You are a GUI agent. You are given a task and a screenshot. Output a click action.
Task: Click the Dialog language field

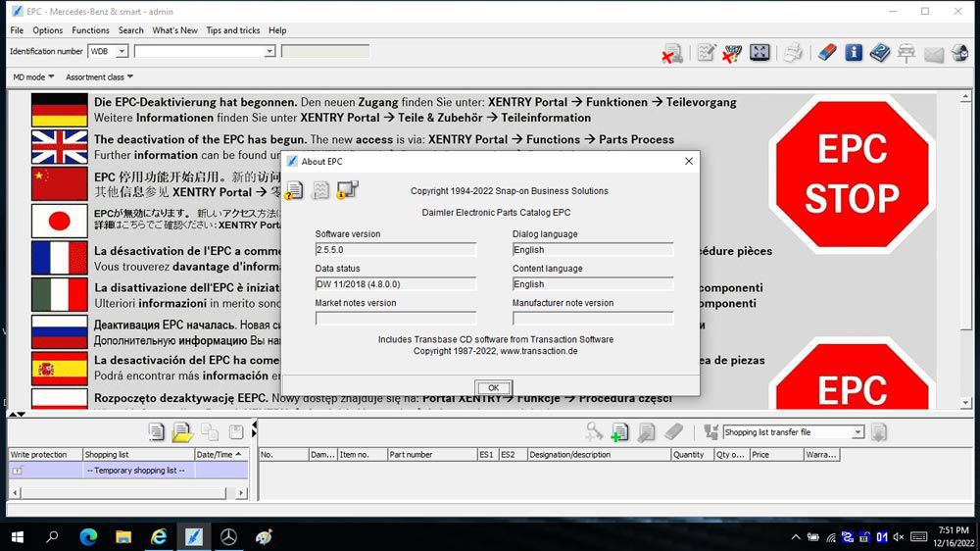[593, 250]
